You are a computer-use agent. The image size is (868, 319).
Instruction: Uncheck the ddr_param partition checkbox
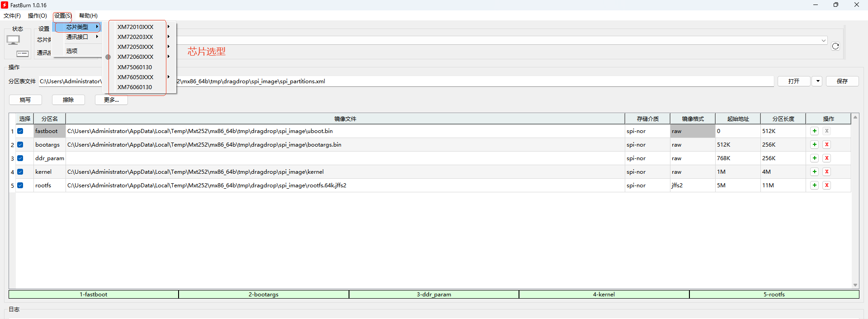[20, 158]
